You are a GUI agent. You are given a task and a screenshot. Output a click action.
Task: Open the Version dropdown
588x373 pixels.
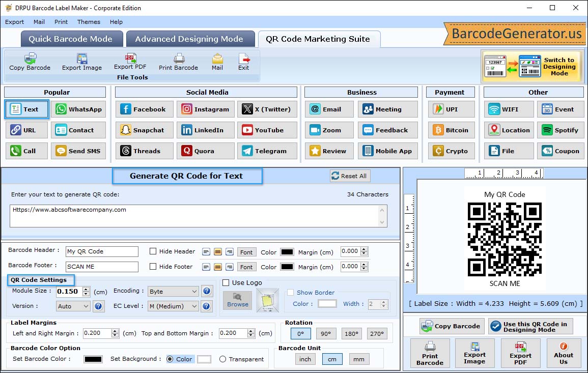tap(73, 306)
